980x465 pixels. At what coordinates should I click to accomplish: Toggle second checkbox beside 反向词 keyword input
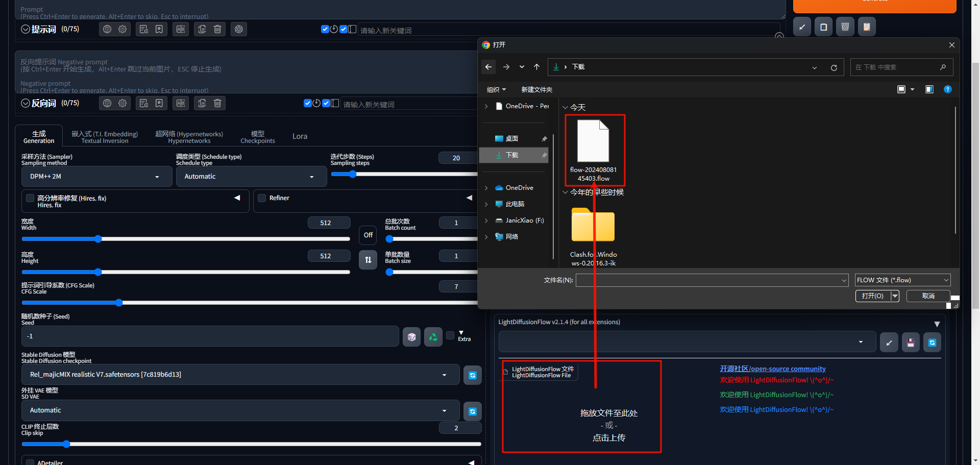(x=326, y=103)
